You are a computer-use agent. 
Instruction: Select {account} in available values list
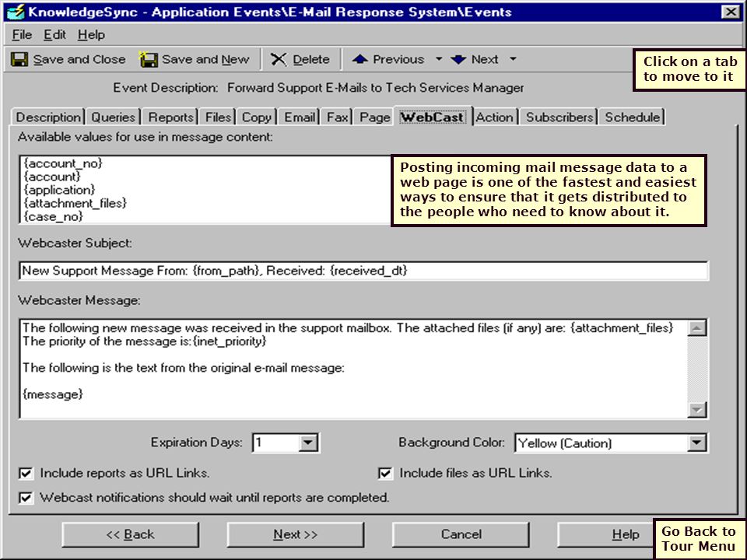pyautogui.click(x=52, y=177)
